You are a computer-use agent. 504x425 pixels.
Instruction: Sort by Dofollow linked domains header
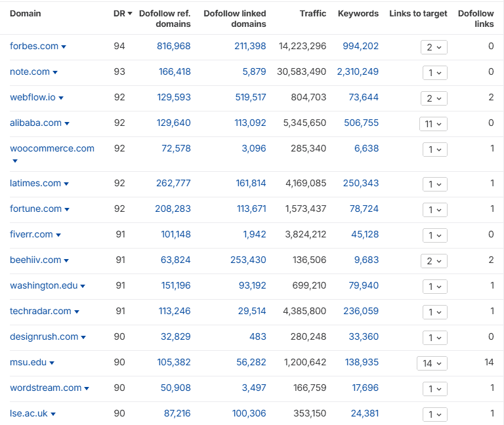[x=235, y=18]
